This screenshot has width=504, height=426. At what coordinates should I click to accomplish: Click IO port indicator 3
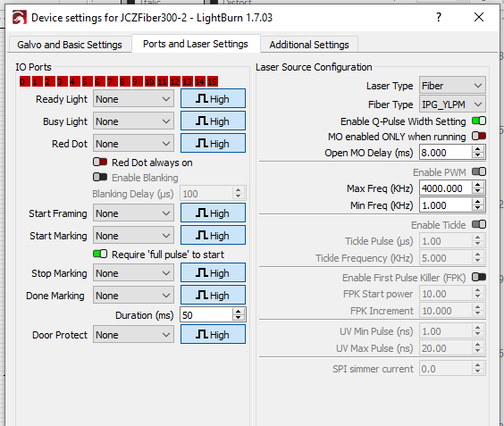[63, 81]
